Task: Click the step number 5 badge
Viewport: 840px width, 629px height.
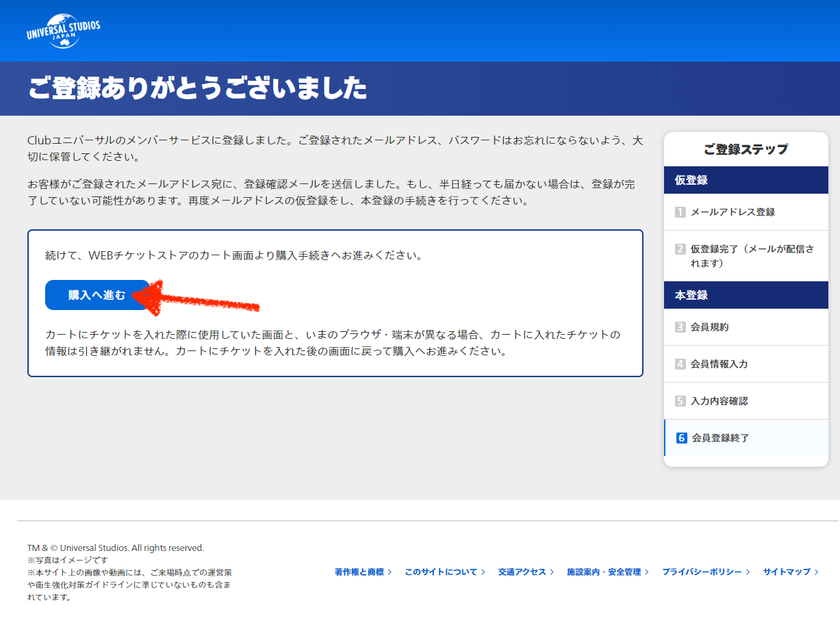Action: (680, 401)
